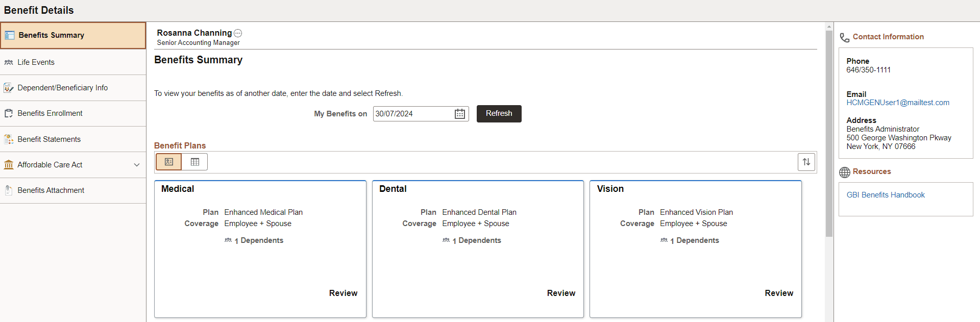Review the Vision plan
The image size is (980, 322).
coord(779,293)
